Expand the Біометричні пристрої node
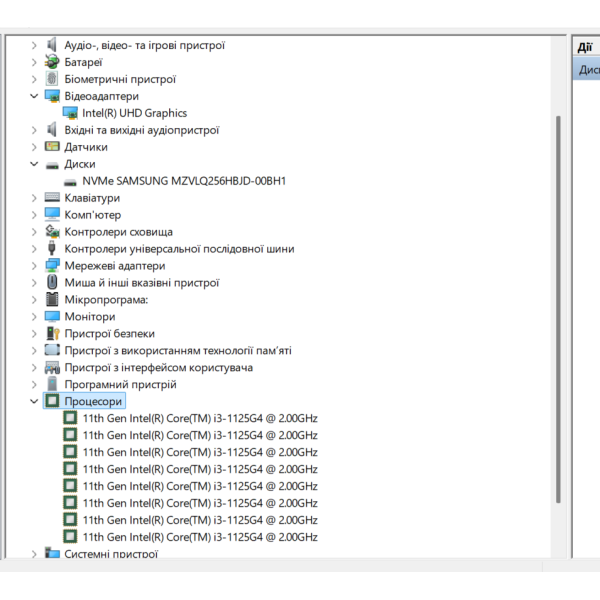The width and height of the screenshot is (600, 600). [34, 79]
